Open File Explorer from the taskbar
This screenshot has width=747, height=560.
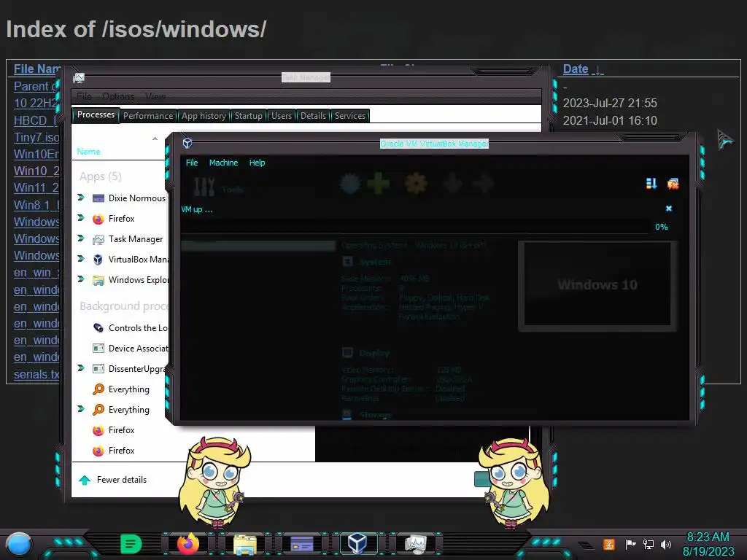[x=245, y=544]
